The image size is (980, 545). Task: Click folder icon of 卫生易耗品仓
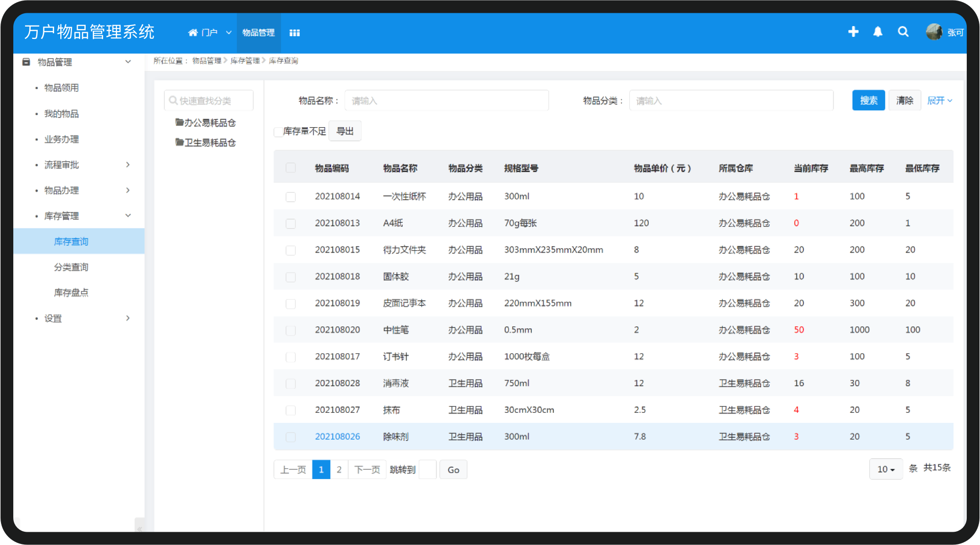[179, 142]
